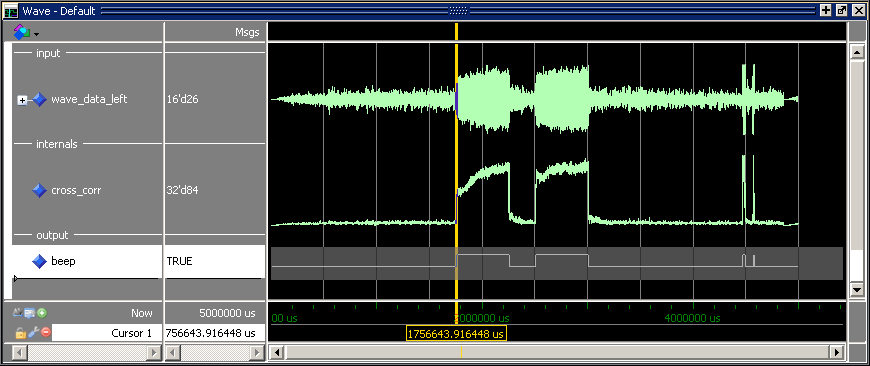Click the wave_data_left signal diamond icon
Image resolution: width=870 pixels, height=366 pixels.
39,100
